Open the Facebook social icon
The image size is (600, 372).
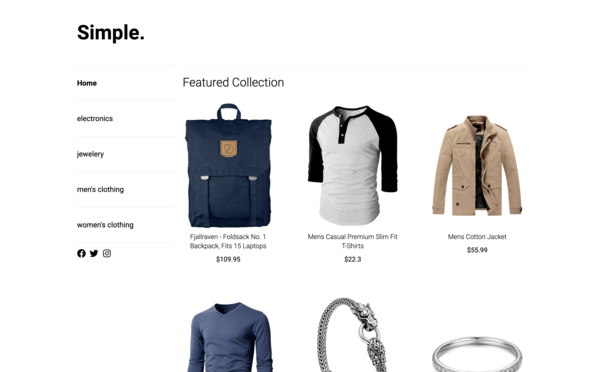pyautogui.click(x=81, y=253)
